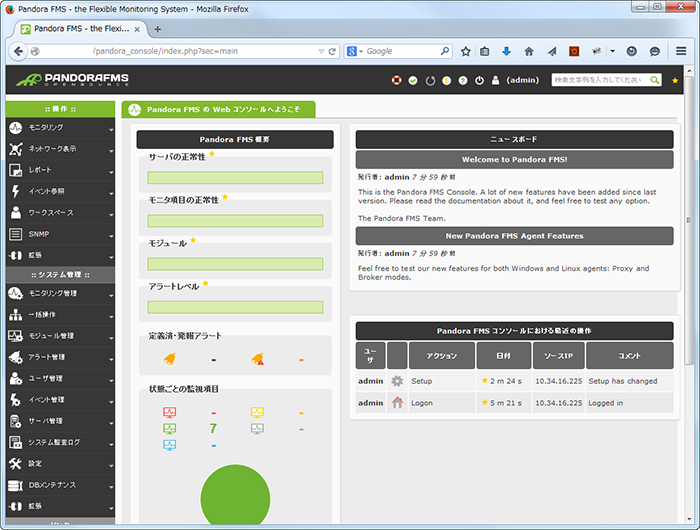Image resolution: width=700 pixels, height=530 pixels.
Task: Click the green question mark help icon
Action: 463,80
